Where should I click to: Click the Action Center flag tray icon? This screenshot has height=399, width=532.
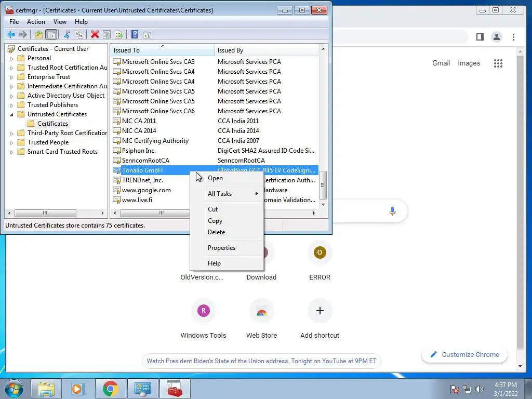point(455,389)
